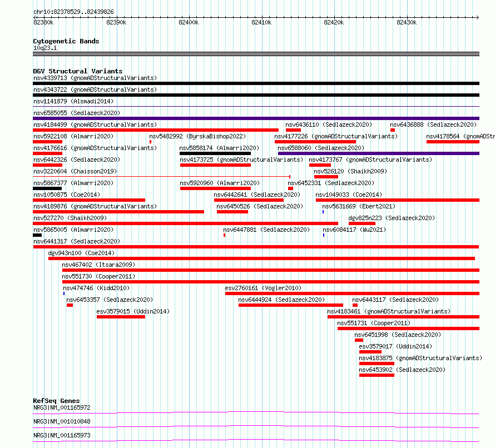Select nsv6442641 (Sedlazeck2020) label
Viewport: 495px width, 448px height.
257,195
